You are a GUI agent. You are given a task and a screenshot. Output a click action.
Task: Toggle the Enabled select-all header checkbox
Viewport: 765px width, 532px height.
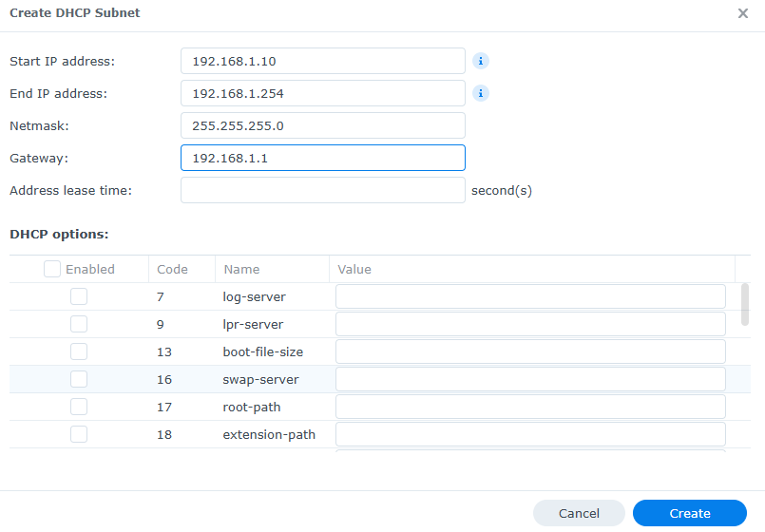(52, 269)
